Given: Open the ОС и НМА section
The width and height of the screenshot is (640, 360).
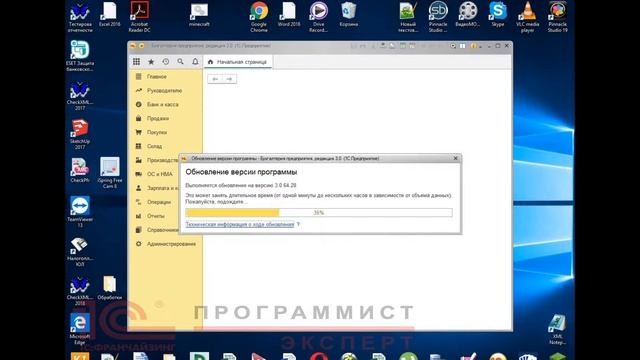Looking at the screenshot, I should (x=154, y=174).
